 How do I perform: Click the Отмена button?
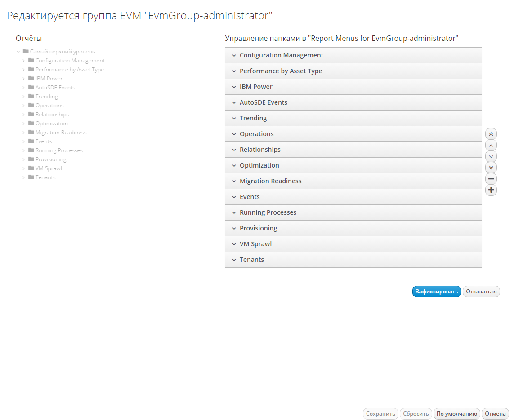pos(495,414)
